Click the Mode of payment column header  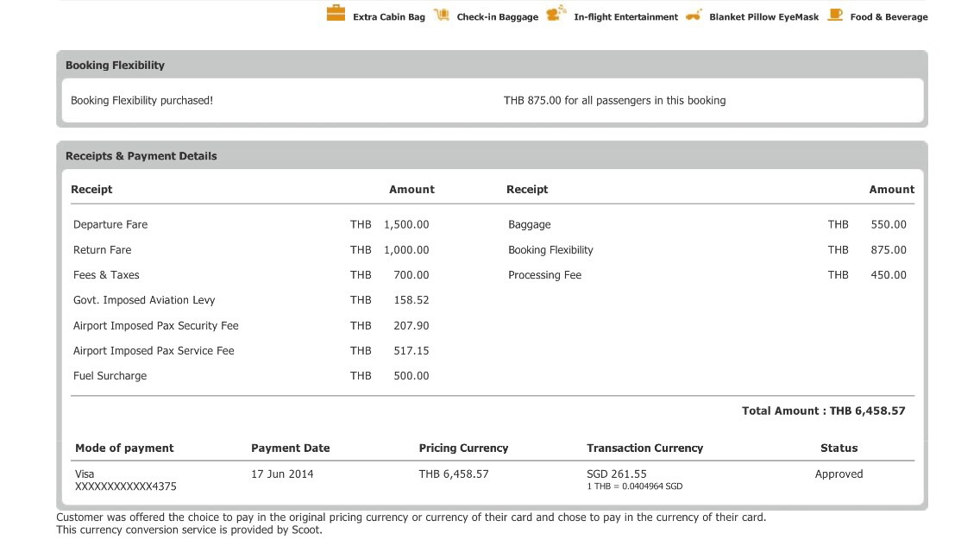coord(124,448)
